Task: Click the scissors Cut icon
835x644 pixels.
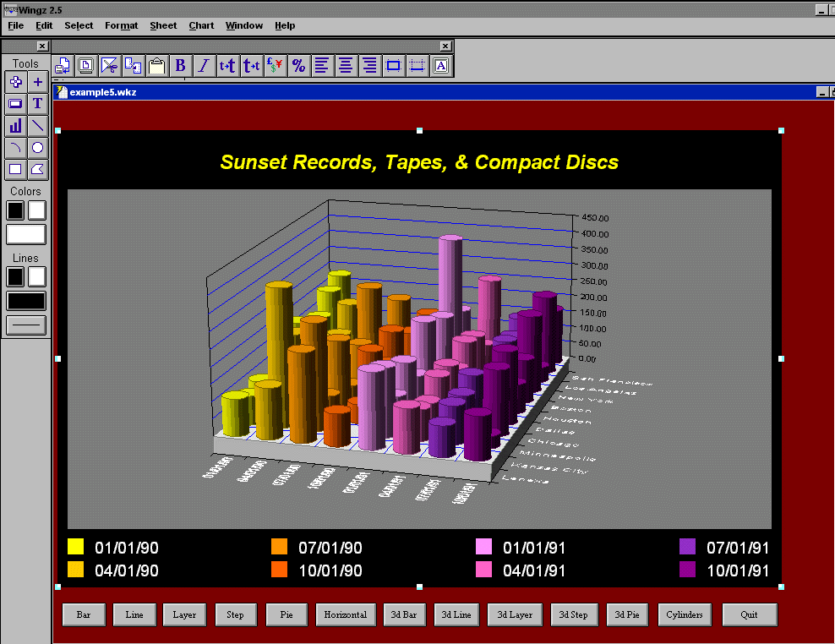Action: pyautogui.click(x=109, y=66)
